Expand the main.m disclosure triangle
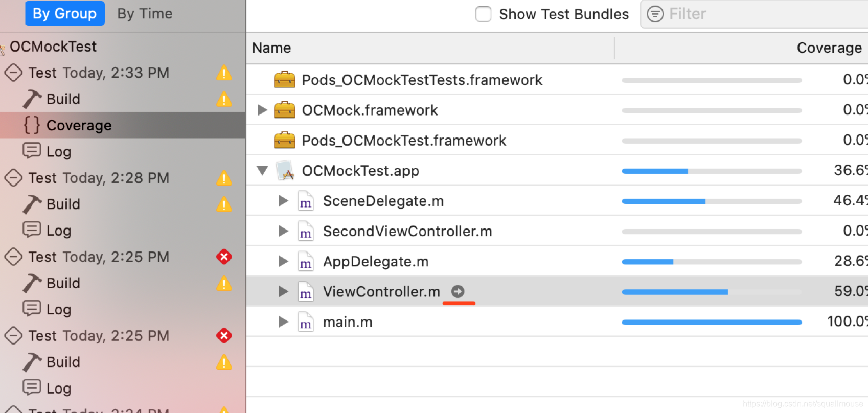This screenshot has height=413, width=868. [x=283, y=322]
